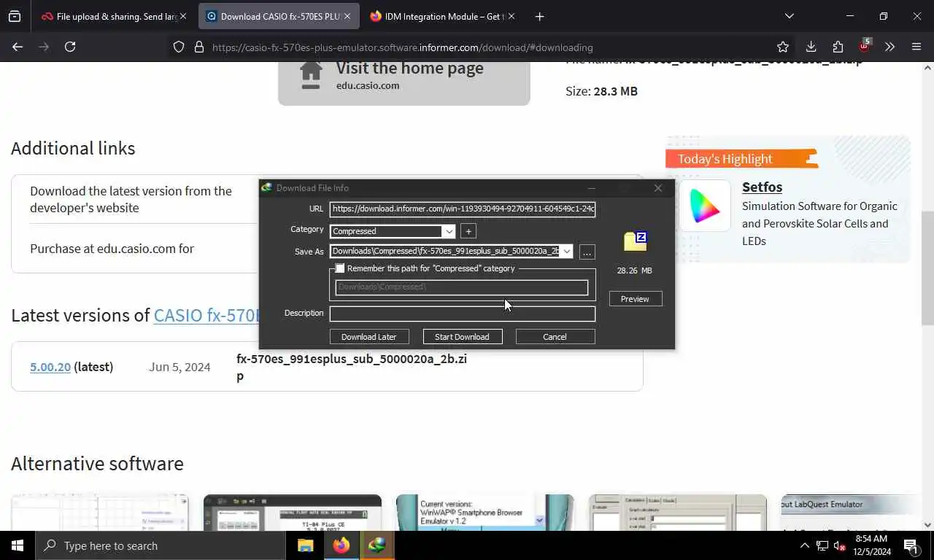This screenshot has height=560, width=934.
Task: Click the padlock site info icon
Action: pyautogui.click(x=198, y=47)
